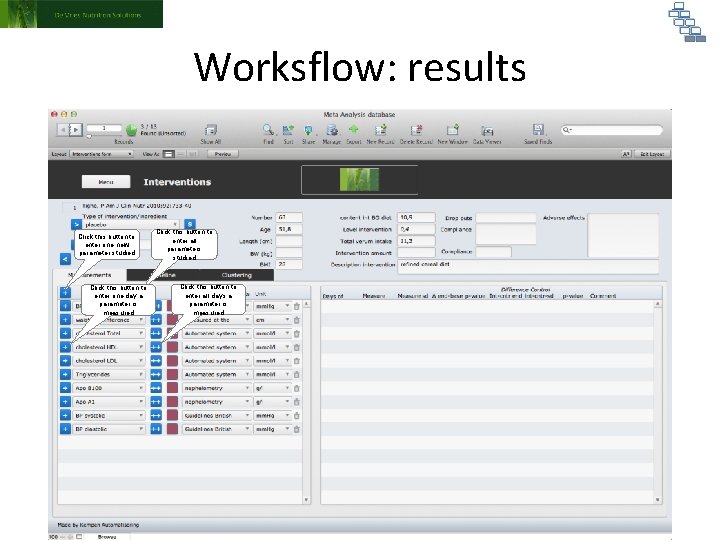The width and height of the screenshot is (720, 540).
Task: Open the Manage database icon
Action: tap(332, 130)
